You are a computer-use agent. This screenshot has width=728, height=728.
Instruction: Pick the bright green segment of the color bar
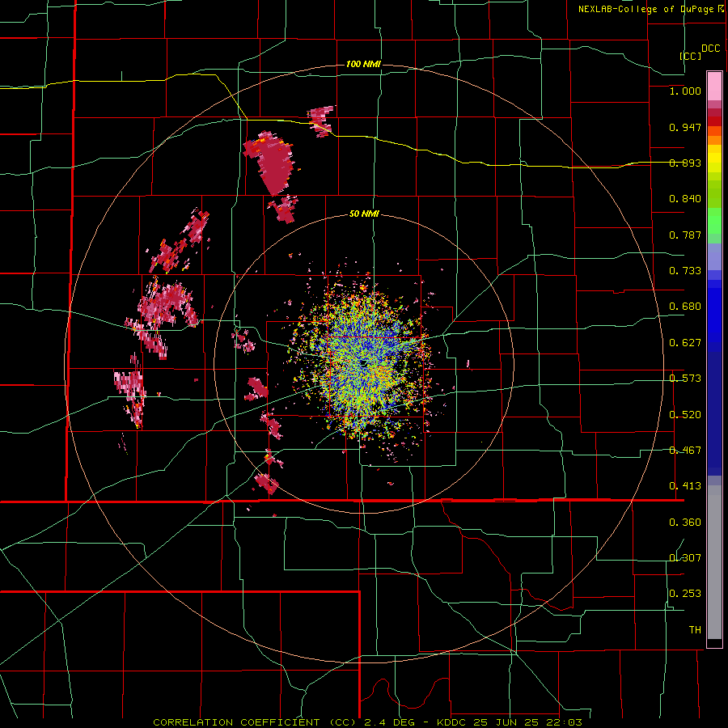714,220
